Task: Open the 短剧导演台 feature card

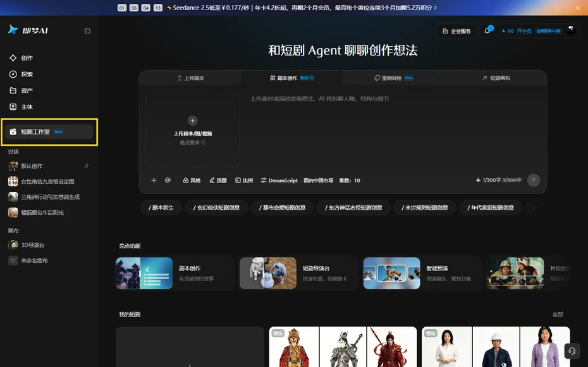Action: tap(298, 273)
